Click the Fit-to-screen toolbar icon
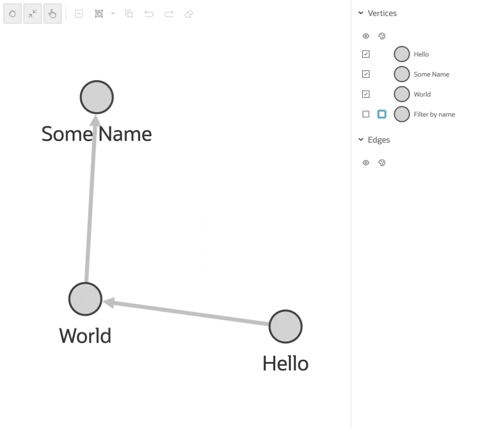504x429 pixels. 32,14
